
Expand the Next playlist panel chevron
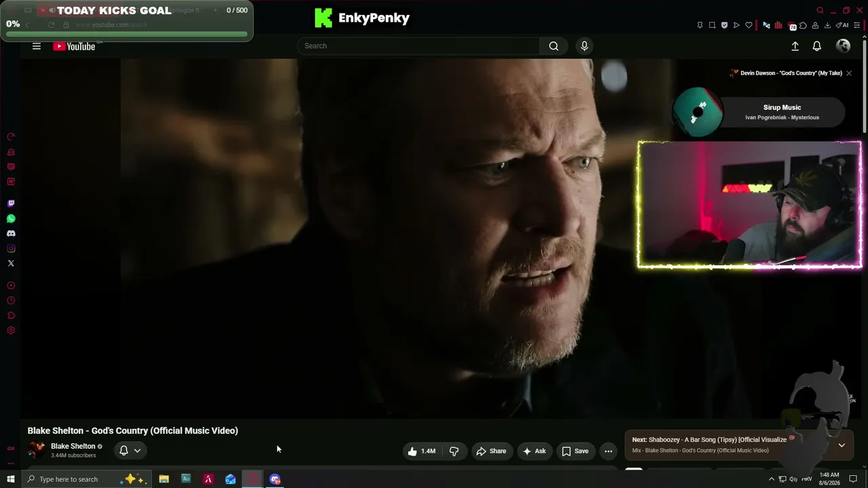[842, 445]
